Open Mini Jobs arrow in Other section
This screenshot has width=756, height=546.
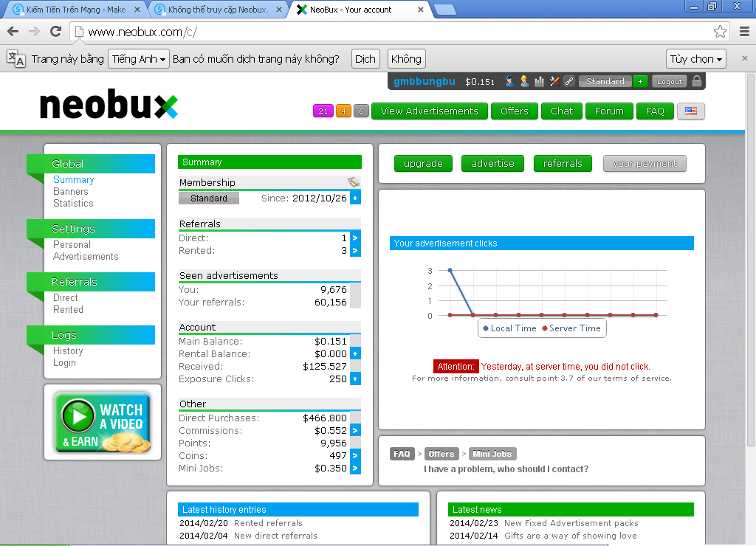pyautogui.click(x=355, y=468)
